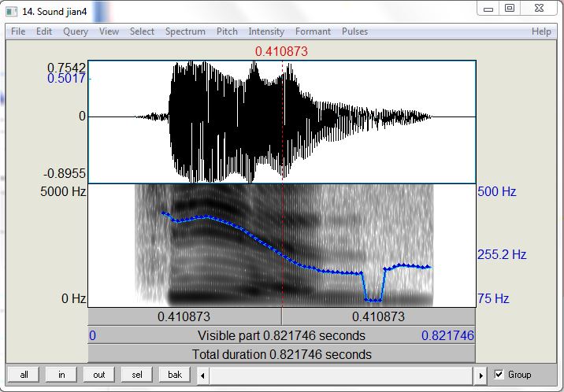Close the Sound jian4 window

pyautogui.click(x=539, y=8)
